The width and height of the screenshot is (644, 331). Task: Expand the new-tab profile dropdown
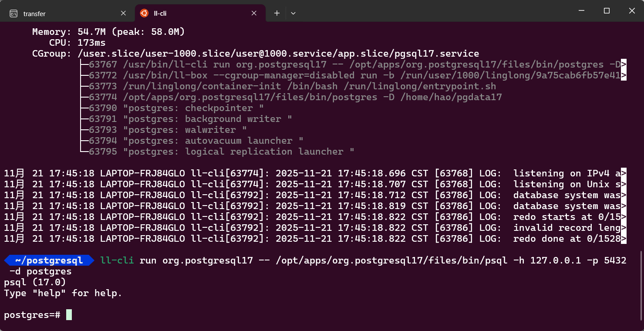293,14
